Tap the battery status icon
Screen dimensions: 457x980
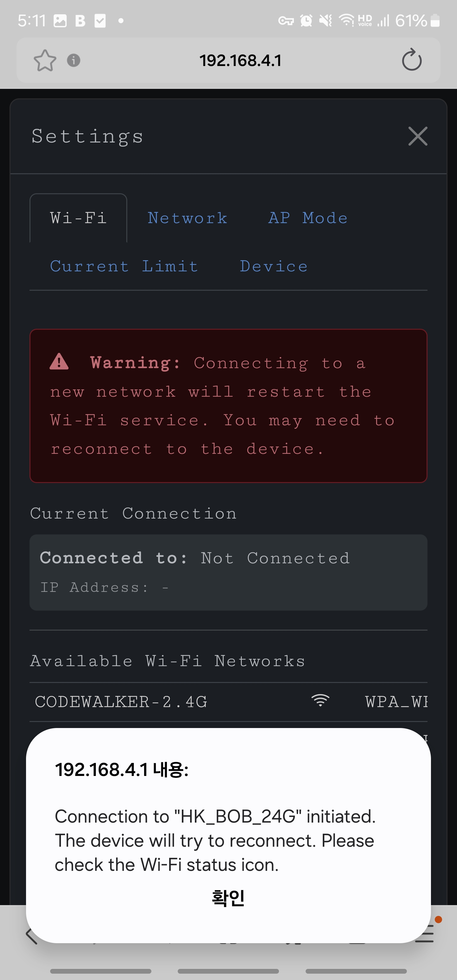coord(435,20)
